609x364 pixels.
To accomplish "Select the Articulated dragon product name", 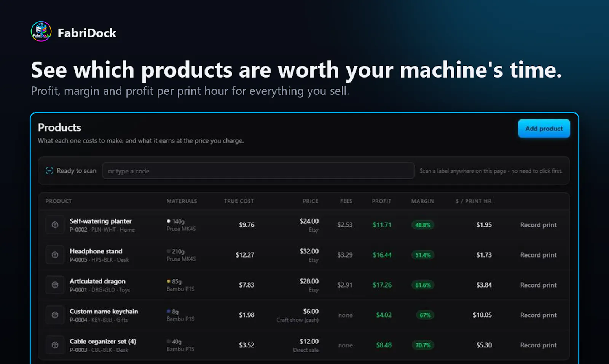I will pyautogui.click(x=97, y=281).
